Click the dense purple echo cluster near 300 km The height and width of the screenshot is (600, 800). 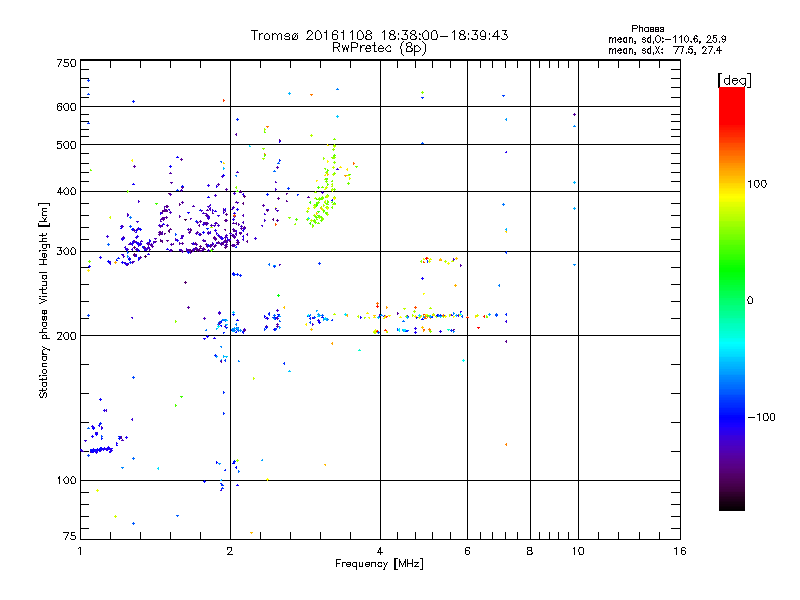click(202, 230)
